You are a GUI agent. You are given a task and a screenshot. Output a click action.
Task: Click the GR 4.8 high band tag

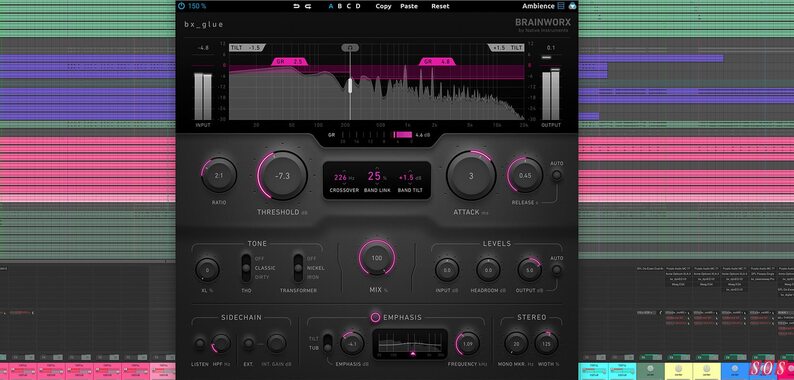(x=437, y=61)
